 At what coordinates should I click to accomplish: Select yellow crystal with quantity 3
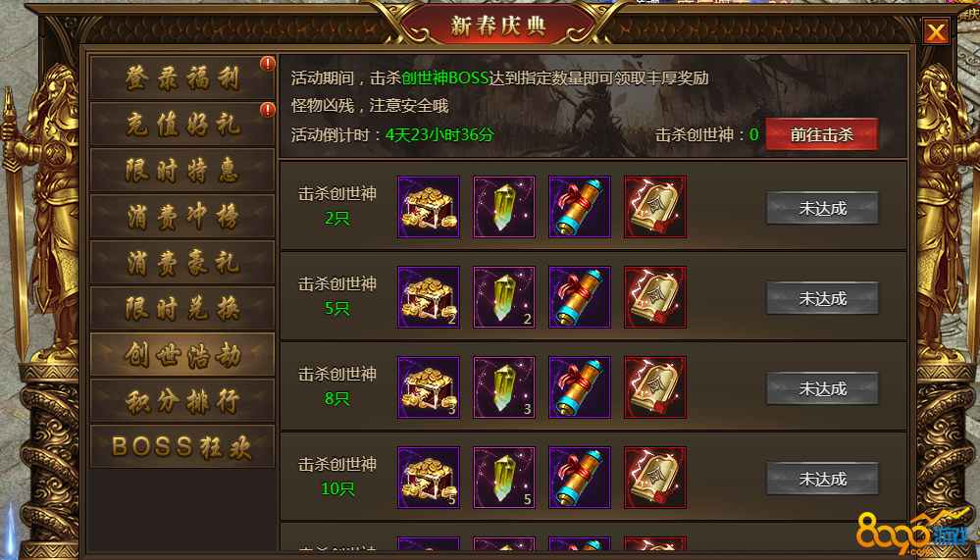point(504,386)
